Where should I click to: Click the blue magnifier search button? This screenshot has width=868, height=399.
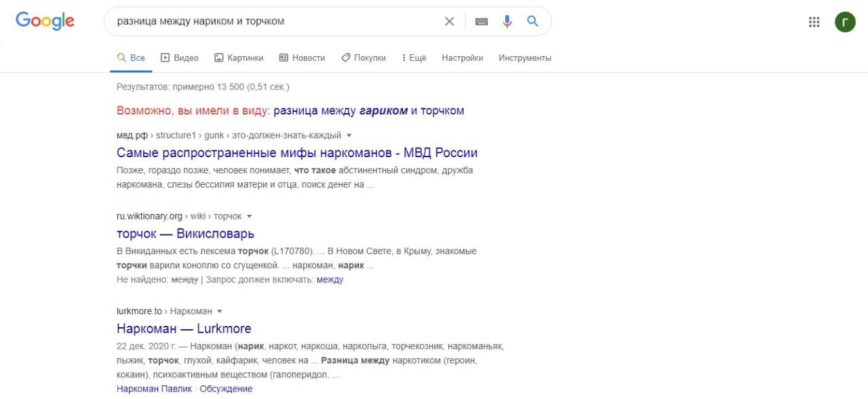(533, 21)
